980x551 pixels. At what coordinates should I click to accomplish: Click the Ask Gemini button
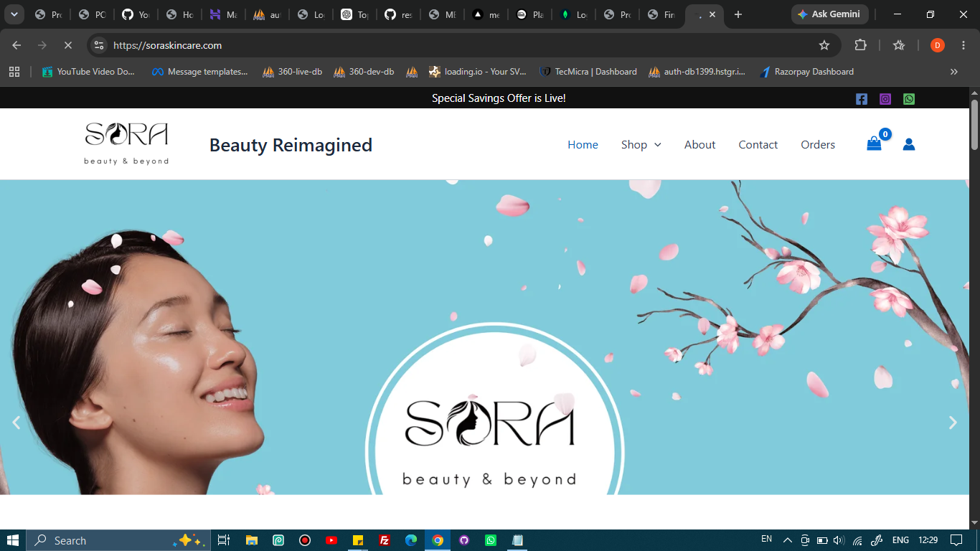(830, 14)
